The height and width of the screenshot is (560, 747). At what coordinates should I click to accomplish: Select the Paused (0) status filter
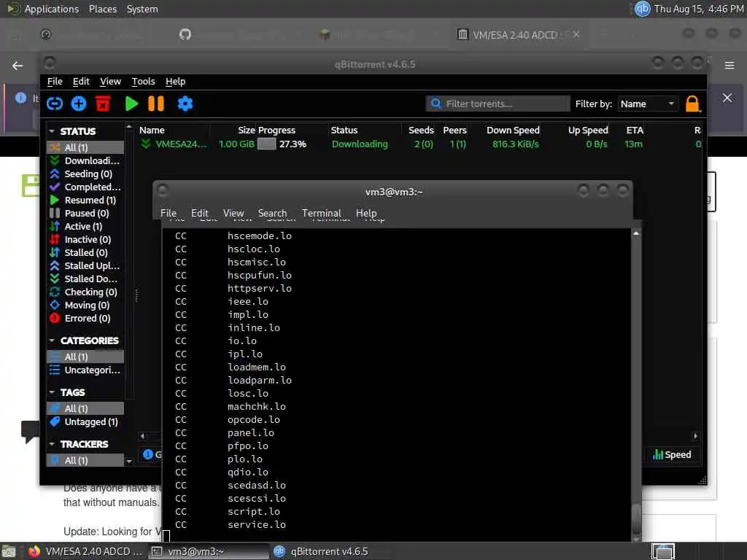85,214
